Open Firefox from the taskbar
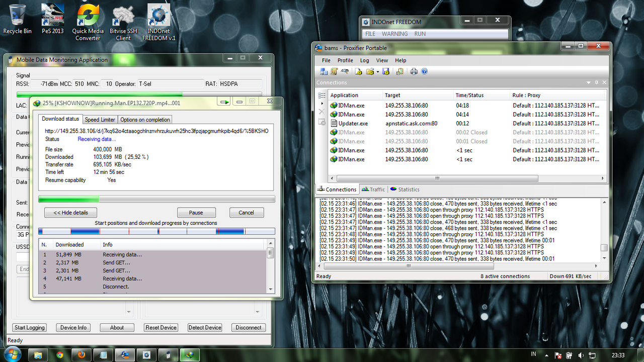The height and width of the screenshot is (362, 644). pyautogui.click(x=82, y=355)
